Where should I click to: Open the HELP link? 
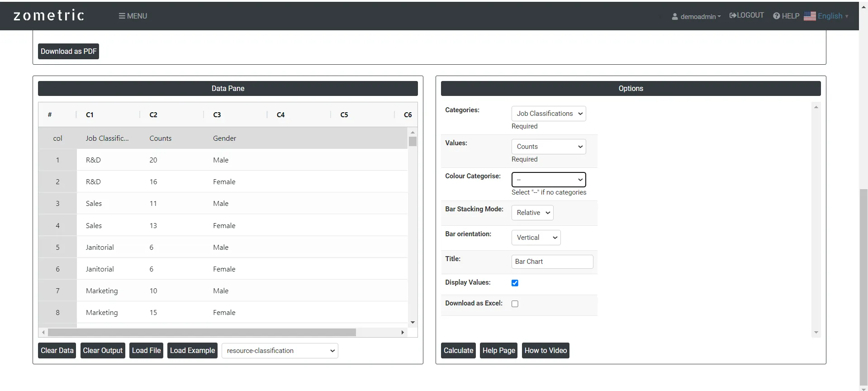tap(786, 16)
